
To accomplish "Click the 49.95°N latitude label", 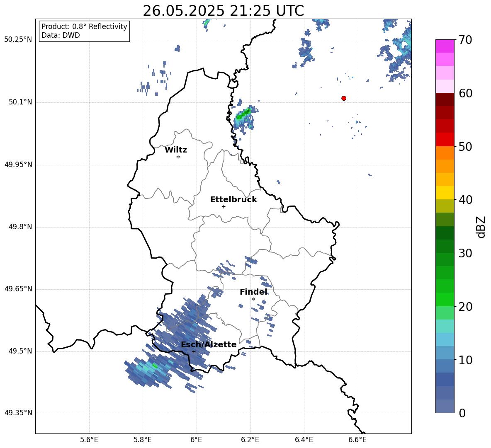I will pyautogui.click(x=18, y=164).
